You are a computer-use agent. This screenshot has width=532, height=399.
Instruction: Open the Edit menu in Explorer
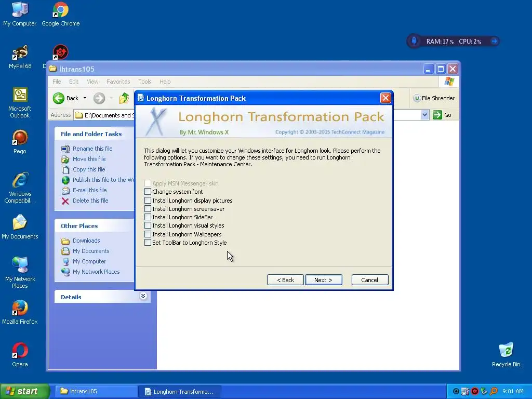pyautogui.click(x=74, y=82)
